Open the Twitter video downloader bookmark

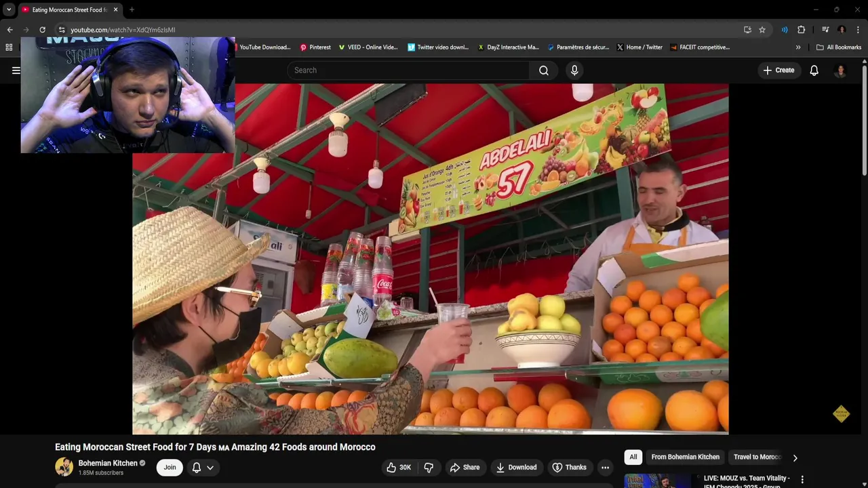tap(438, 47)
